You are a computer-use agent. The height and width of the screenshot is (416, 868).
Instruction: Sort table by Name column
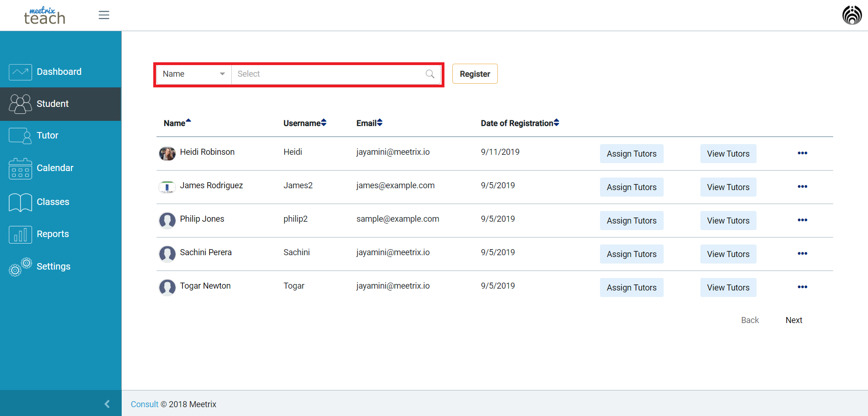(x=177, y=123)
